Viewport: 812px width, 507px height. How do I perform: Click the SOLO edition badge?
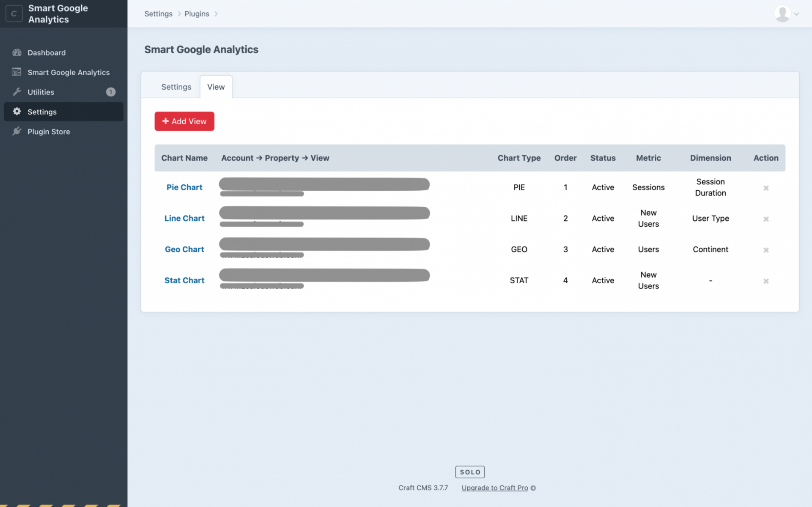[x=469, y=472]
